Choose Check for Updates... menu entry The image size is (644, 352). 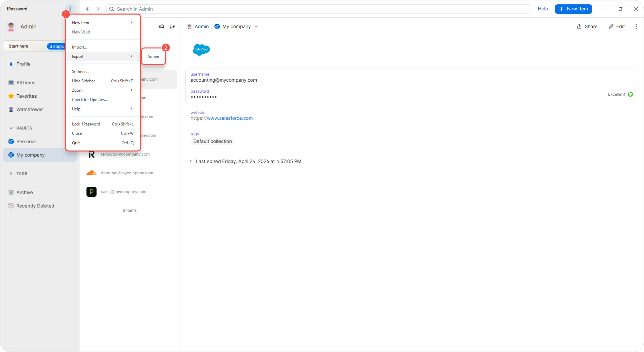[102, 100]
